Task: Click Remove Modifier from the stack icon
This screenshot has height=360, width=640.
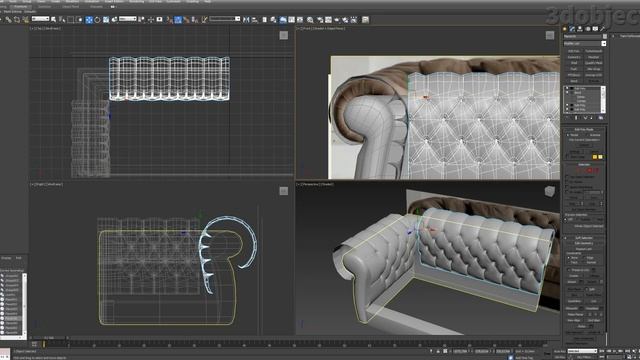Action: (592, 118)
